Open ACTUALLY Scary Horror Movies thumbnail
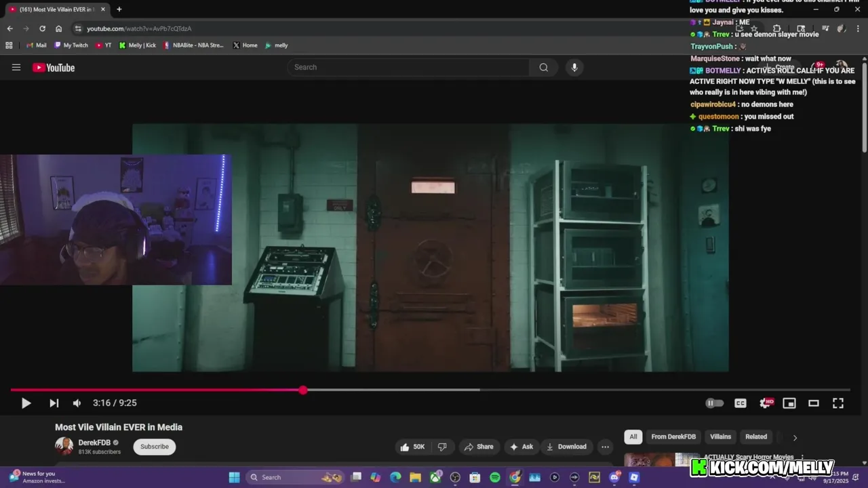 (662, 460)
